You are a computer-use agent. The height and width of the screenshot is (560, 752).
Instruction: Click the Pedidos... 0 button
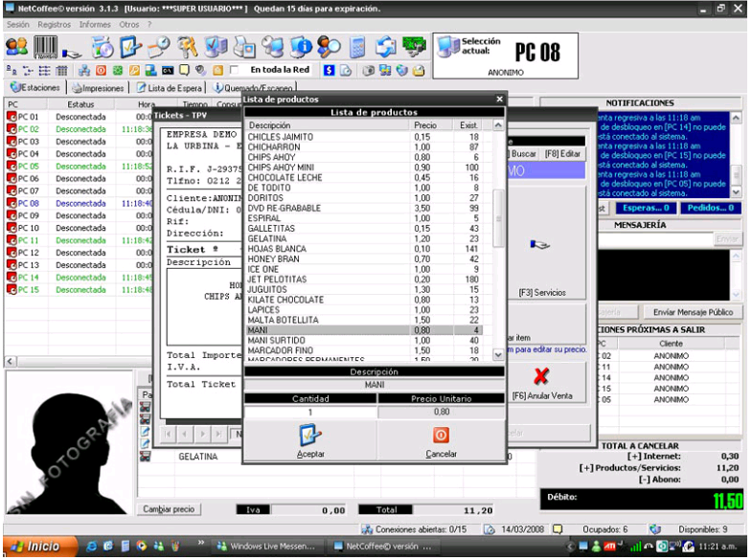tap(710, 208)
